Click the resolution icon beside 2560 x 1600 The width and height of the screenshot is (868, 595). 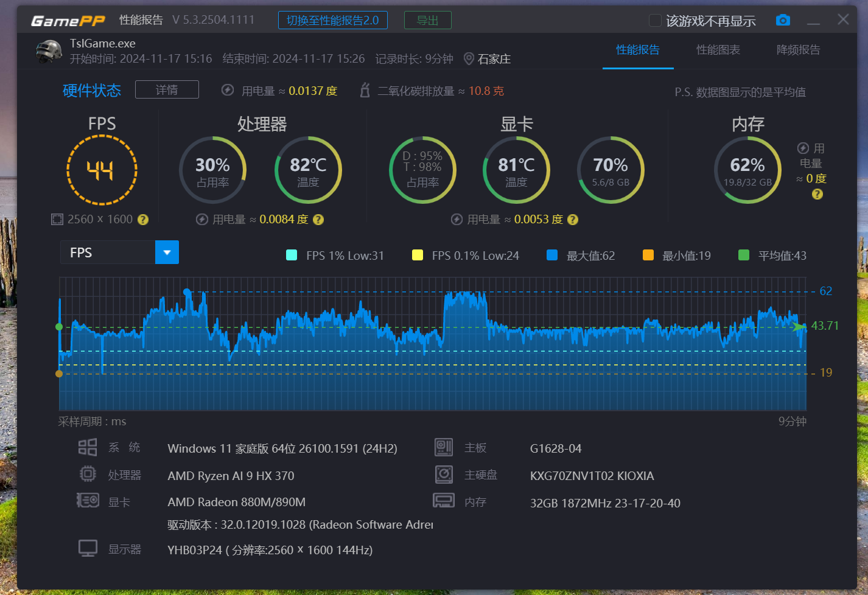tap(57, 220)
